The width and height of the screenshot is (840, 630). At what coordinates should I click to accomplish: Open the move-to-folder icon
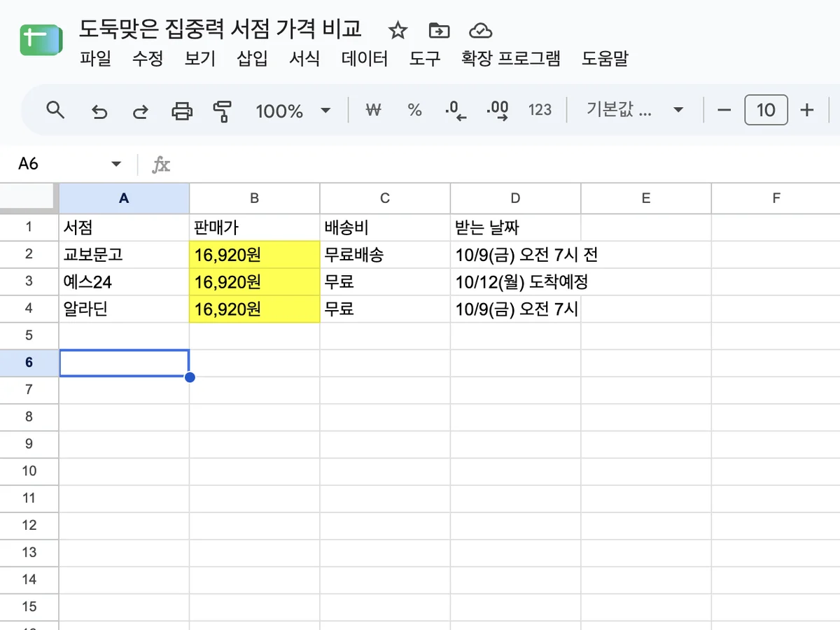click(x=439, y=30)
